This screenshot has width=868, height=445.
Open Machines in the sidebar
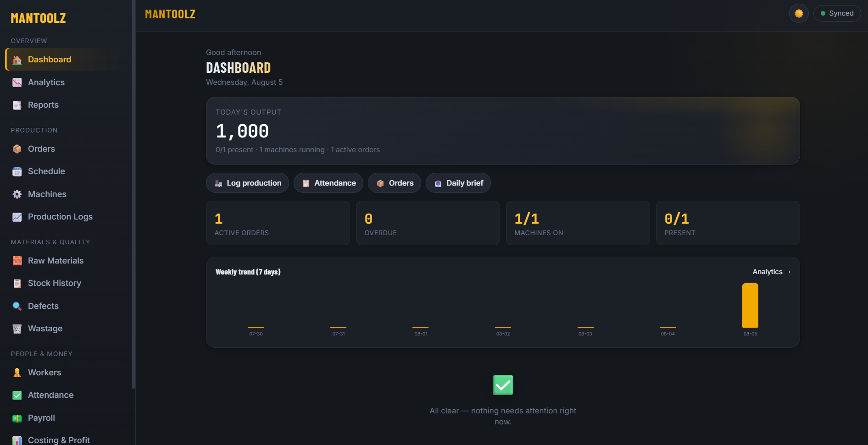click(x=65, y=194)
